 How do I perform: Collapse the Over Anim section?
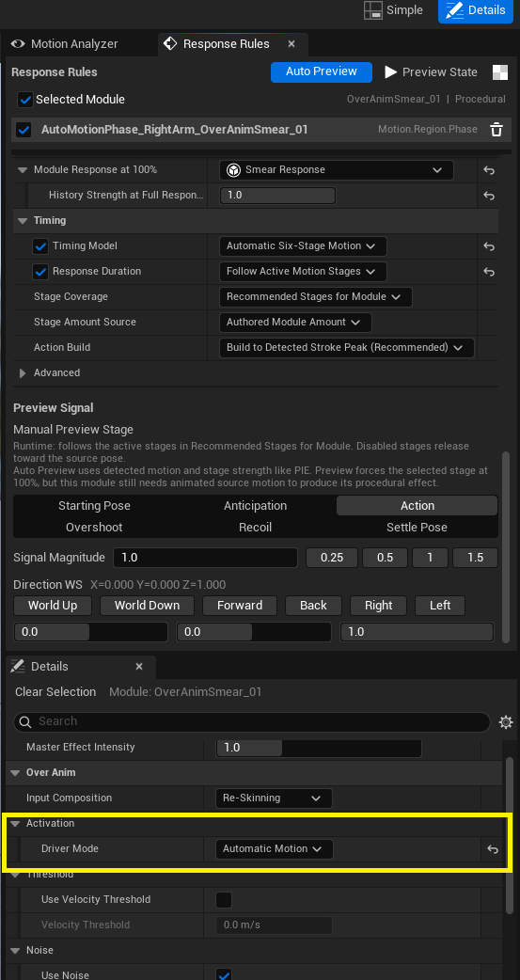click(15, 772)
